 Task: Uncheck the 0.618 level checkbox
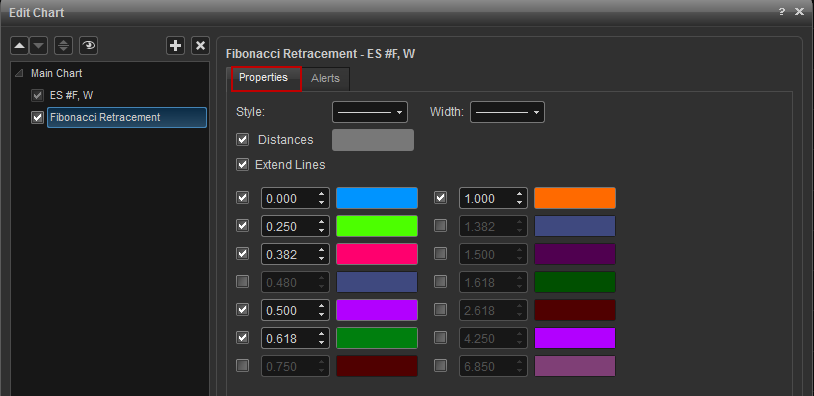242,338
